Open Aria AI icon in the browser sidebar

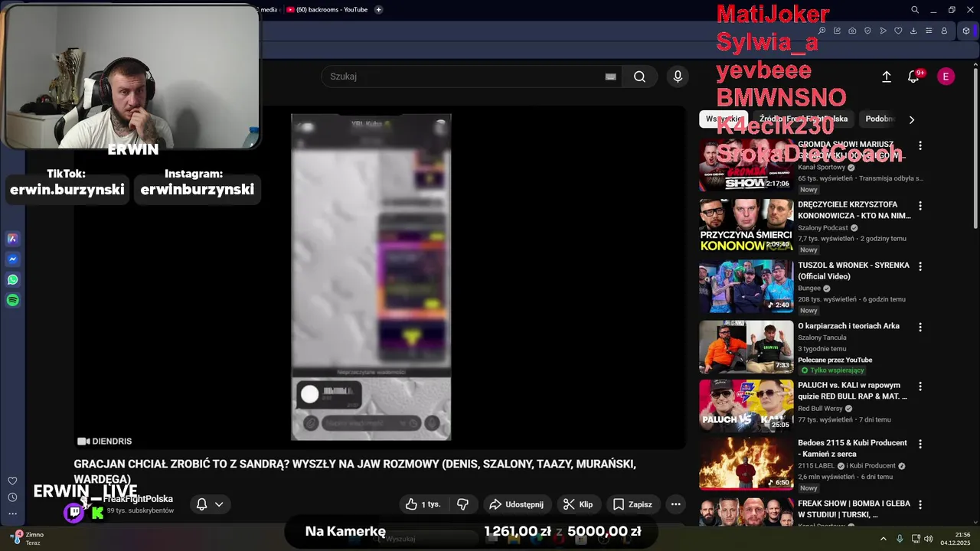tap(12, 239)
